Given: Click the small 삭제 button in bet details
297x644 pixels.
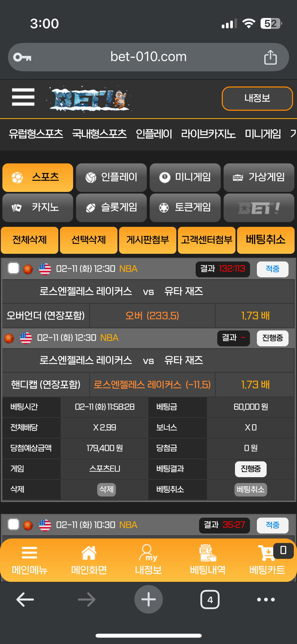Looking at the screenshot, I should coord(106,489).
